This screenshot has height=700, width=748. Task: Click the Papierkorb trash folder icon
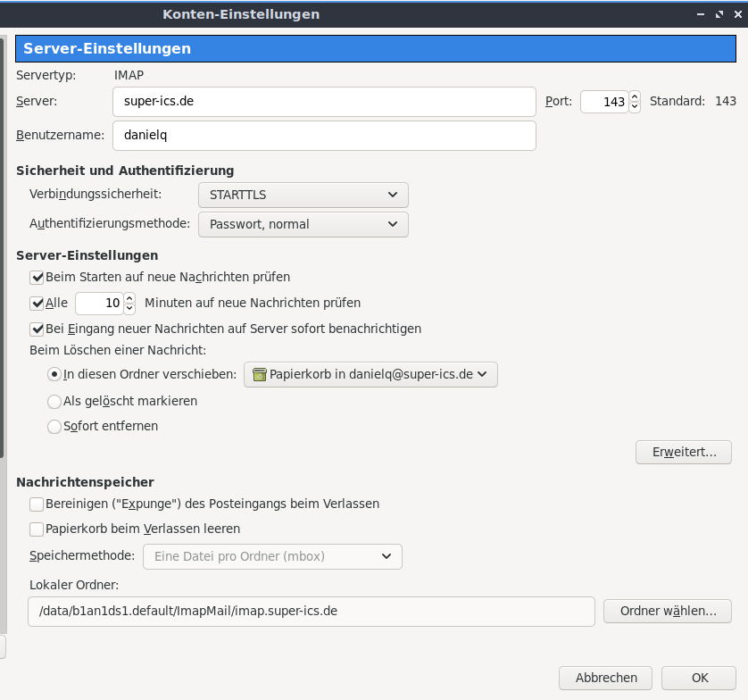259,375
